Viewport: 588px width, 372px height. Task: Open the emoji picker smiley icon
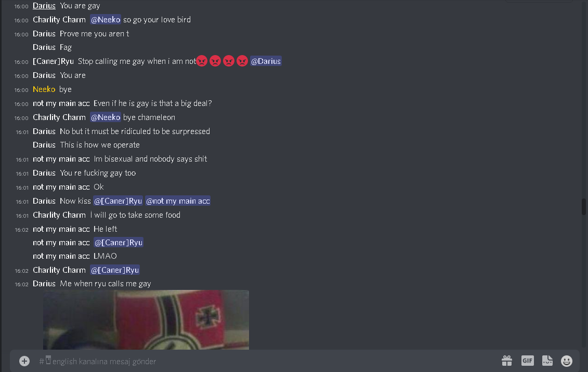click(567, 361)
